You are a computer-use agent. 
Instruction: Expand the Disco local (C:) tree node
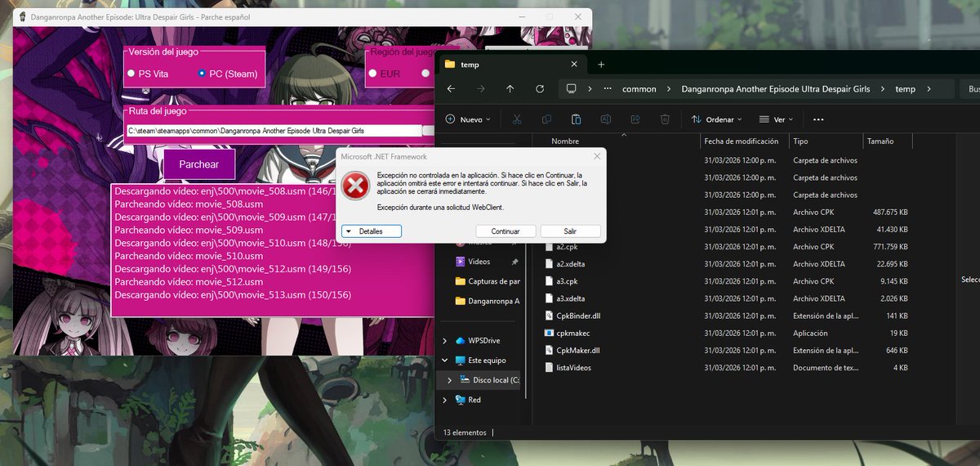tap(452, 380)
